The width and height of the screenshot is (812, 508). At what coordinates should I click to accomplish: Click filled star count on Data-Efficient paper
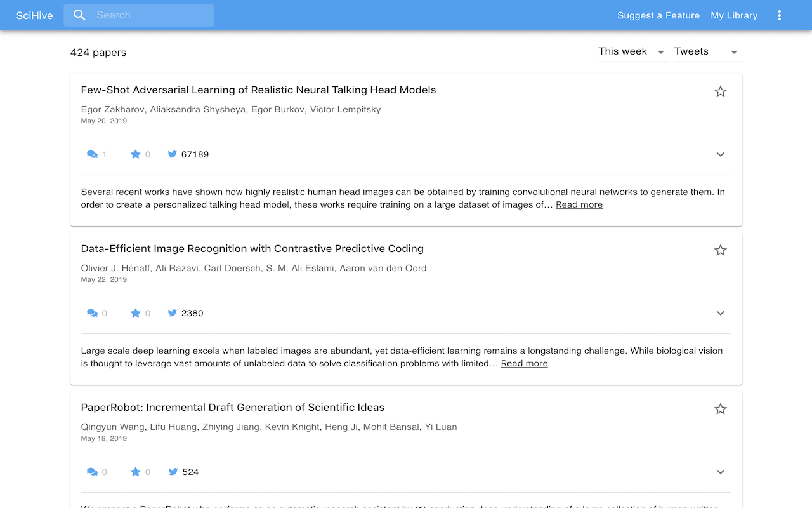135,313
